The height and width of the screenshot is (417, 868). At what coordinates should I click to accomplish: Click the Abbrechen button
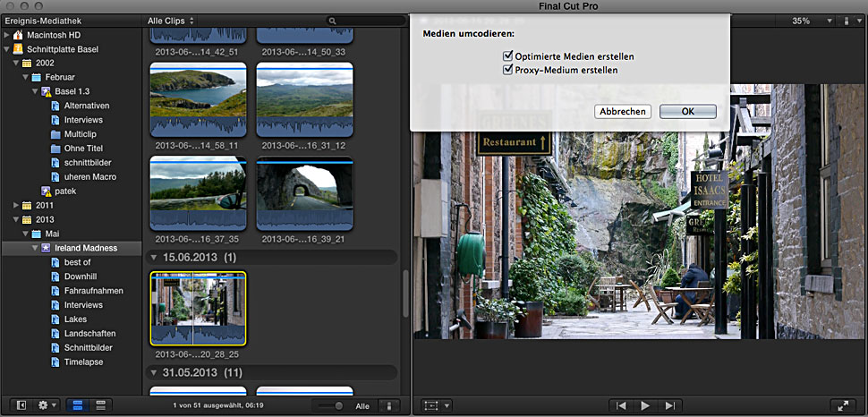point(623,112)
